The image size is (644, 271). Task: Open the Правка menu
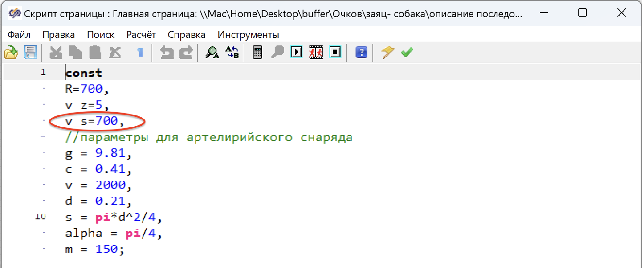(58, 34)
